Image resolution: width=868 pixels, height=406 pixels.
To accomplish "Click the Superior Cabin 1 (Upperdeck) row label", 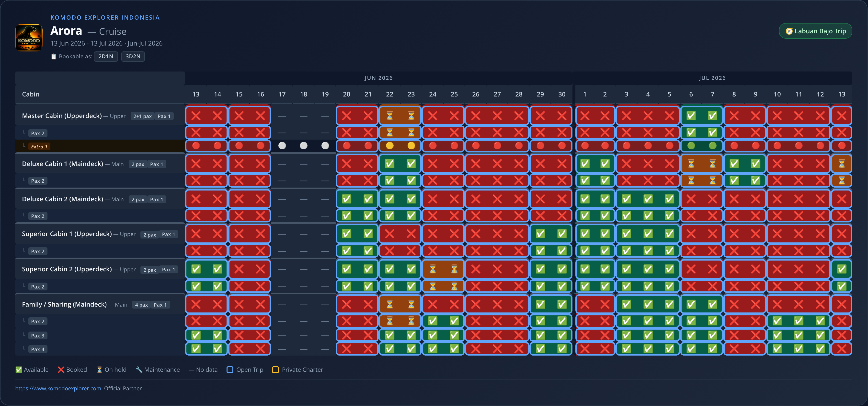I will pos(67,234).
